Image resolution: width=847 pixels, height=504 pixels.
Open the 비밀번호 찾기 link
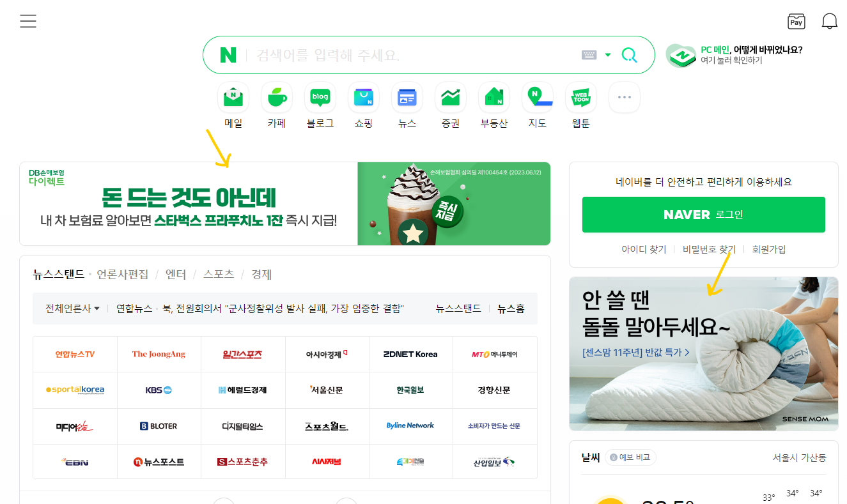[x=709, y=249]
